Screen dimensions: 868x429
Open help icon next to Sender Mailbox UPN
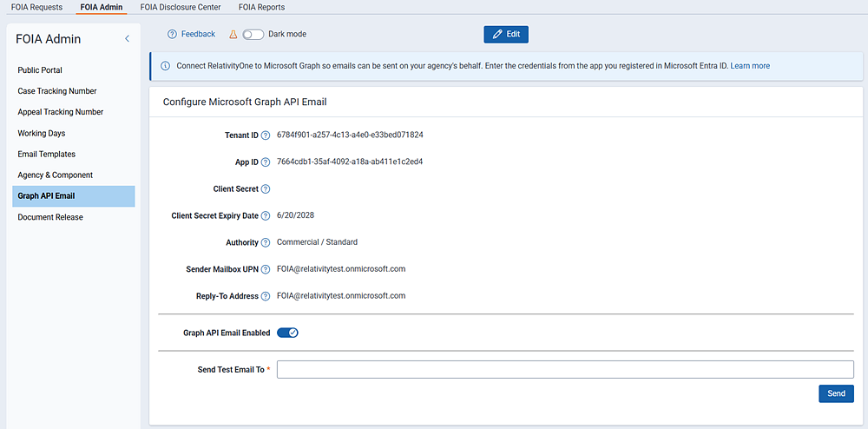pos(265,269)
